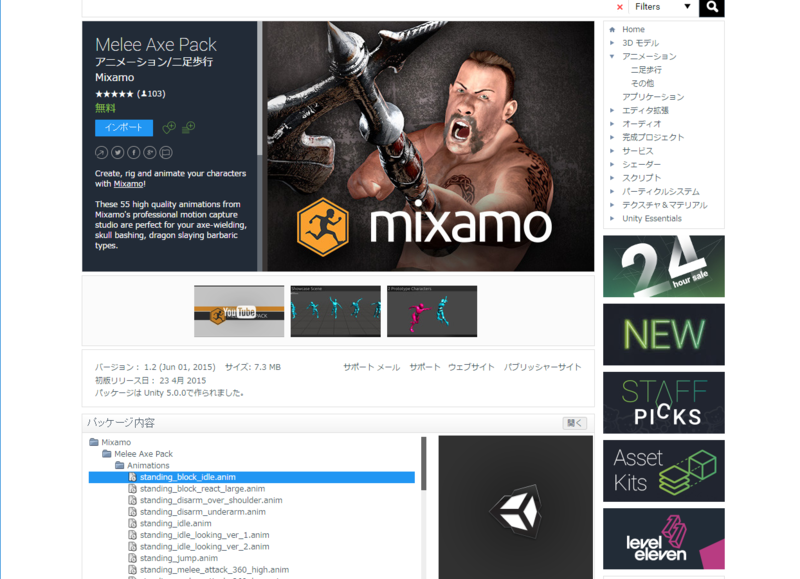This screenshot has width=800, height=579.
Task: Click the 開く button in package contents
Action: point(574,423)
